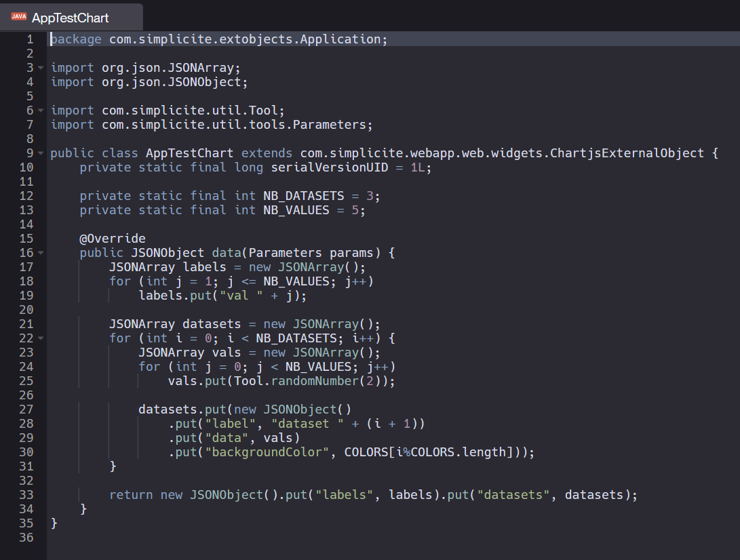
Task: Click line number 36 in the gutter
Action: coord(26,538)
